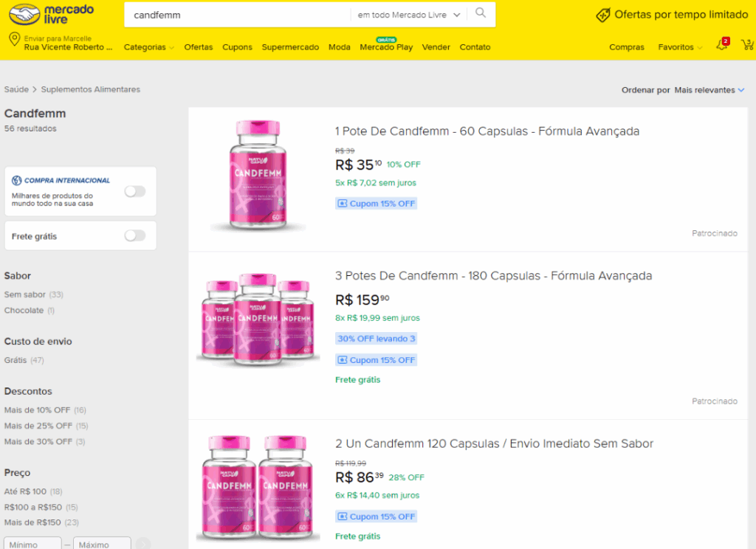Click the Mínimo price input field

[32, 544]
